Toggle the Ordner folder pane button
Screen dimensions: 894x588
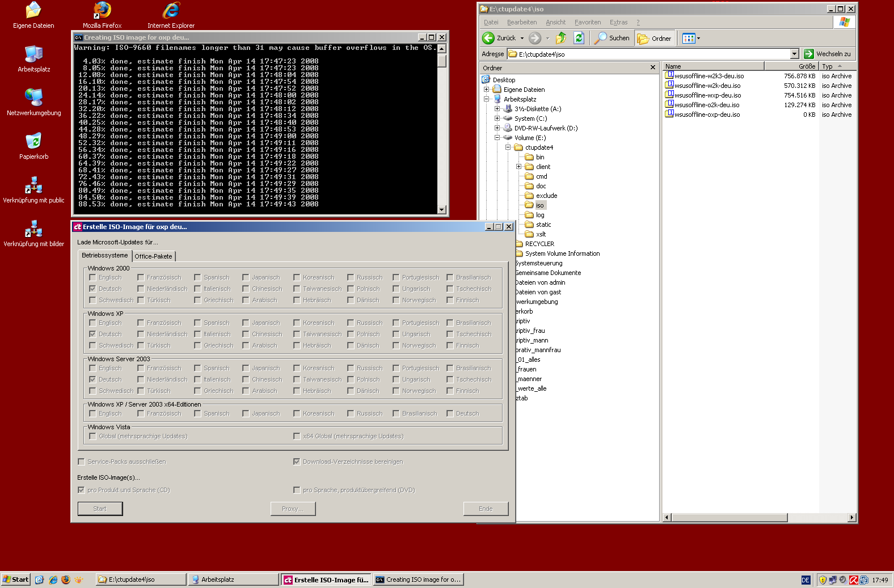click(x=655, y=38)
